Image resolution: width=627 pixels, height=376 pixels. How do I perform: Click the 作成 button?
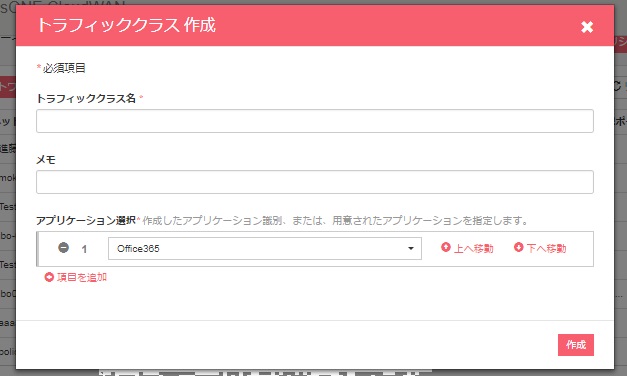point(576,345)
